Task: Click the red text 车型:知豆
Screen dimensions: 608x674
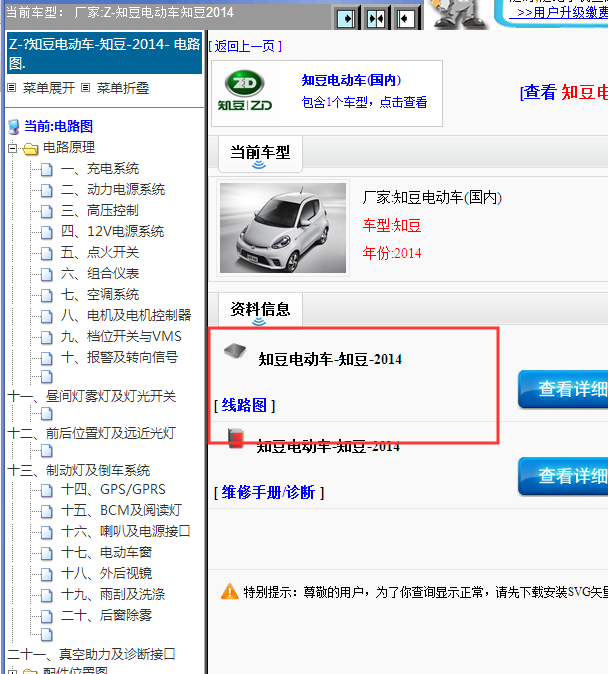Action: pyautogui.click(x=392, y=226)
